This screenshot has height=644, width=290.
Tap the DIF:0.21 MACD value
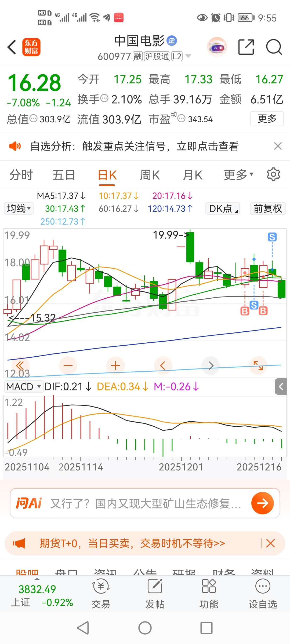click(x=68, y=387)
